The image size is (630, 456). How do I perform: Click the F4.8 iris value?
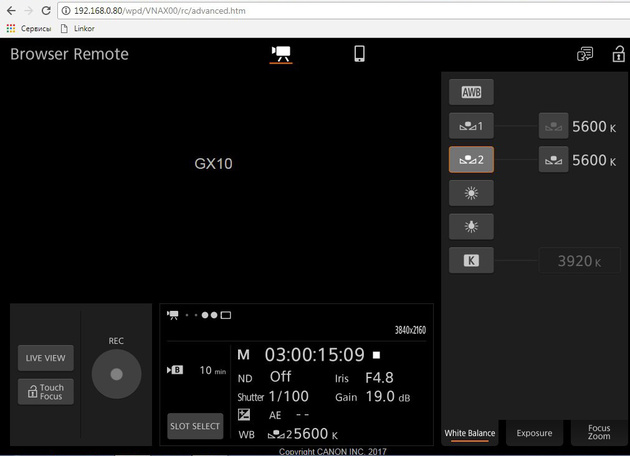(379, 378)
